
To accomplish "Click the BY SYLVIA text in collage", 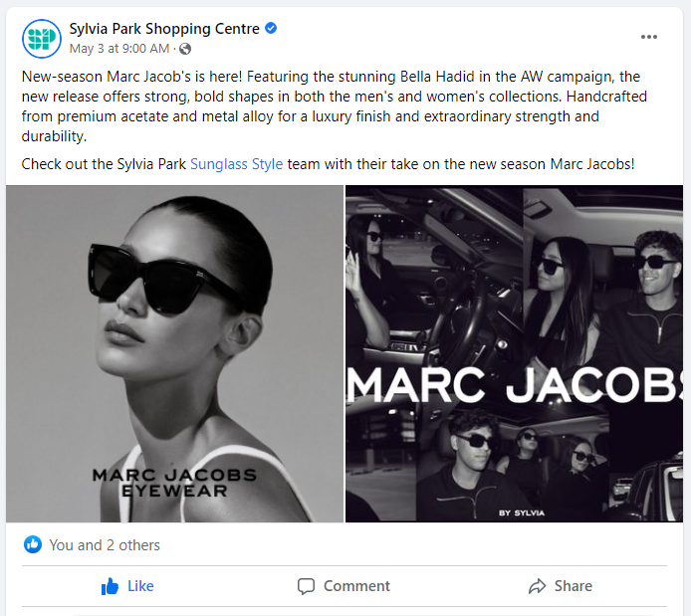I will pos(522,513).
